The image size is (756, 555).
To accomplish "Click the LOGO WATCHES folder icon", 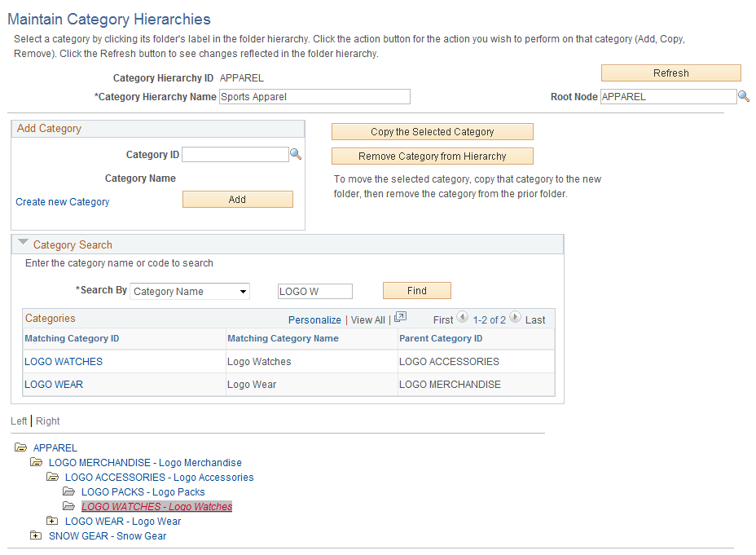I will [69, 506].
